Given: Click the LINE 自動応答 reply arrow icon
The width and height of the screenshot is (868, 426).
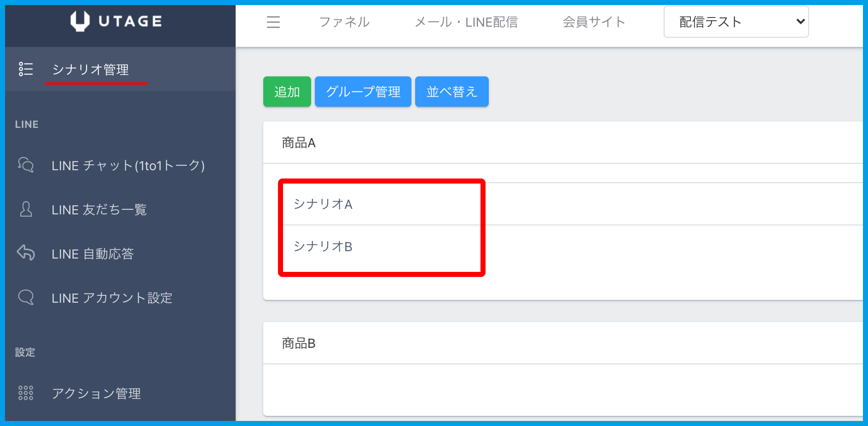Looking at the screenshot, I should (26, 253).
